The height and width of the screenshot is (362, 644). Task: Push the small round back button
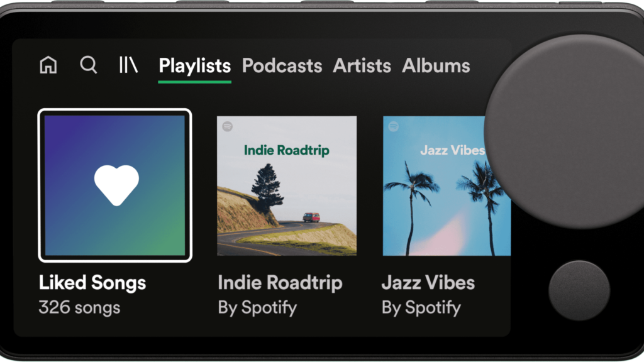click(x=579, y=290)
